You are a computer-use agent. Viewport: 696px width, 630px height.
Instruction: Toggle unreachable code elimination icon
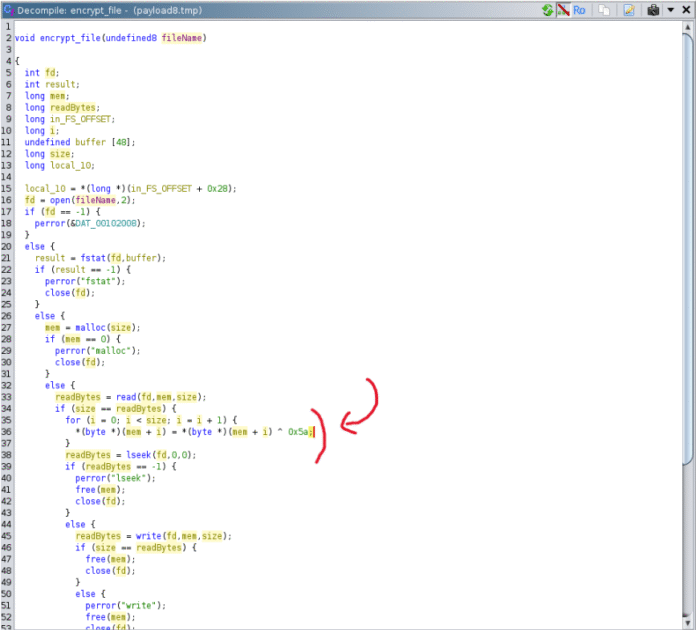[x=564, y=9]
